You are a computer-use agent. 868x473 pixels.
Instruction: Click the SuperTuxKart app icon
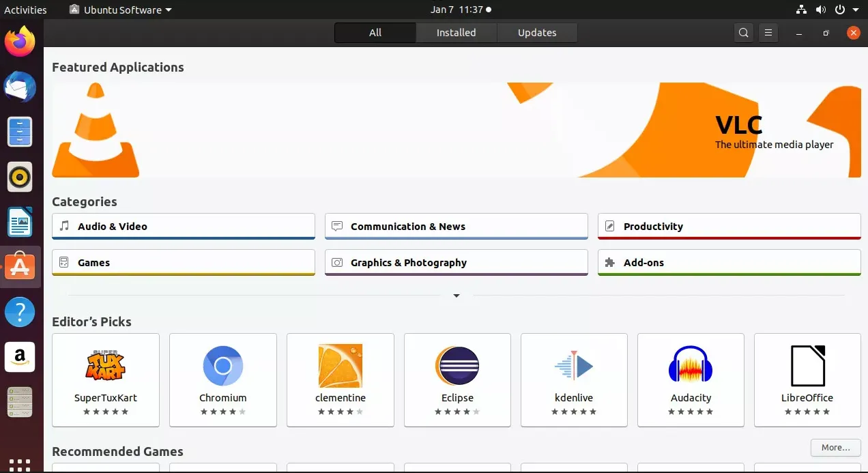click(106, 365)
